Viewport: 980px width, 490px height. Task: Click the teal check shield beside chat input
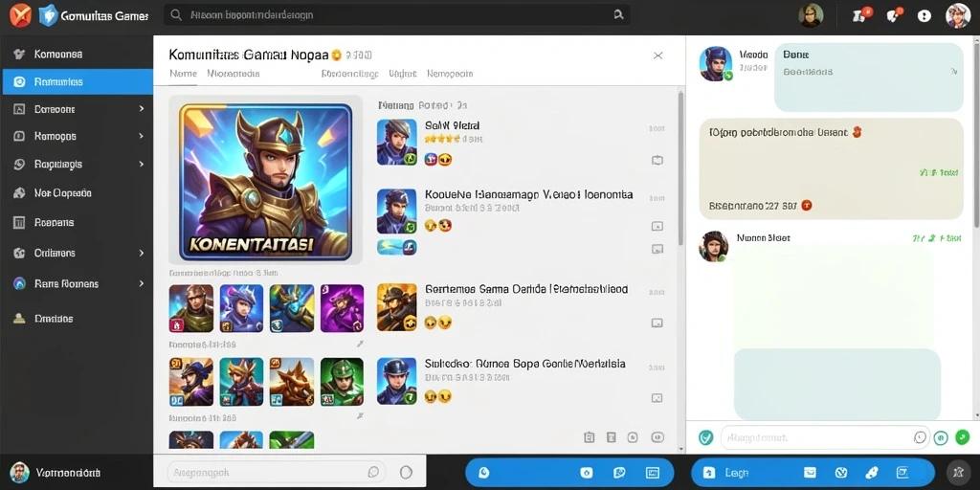(x=705, y=437)
